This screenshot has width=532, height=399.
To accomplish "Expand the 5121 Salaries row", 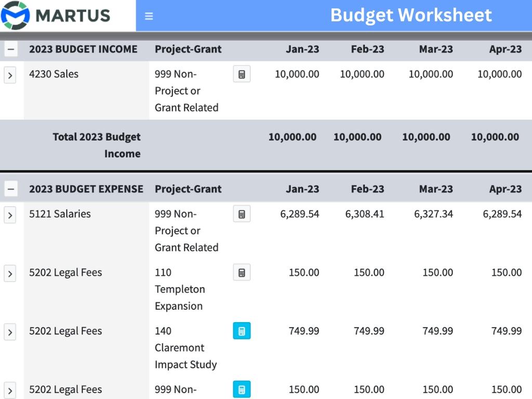I will pos(10,215).
